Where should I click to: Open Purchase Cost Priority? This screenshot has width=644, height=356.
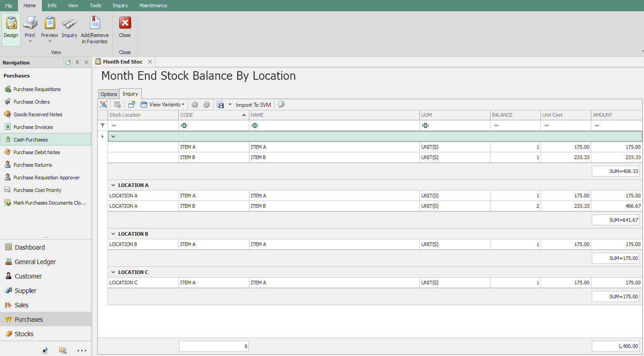(45, 190)
